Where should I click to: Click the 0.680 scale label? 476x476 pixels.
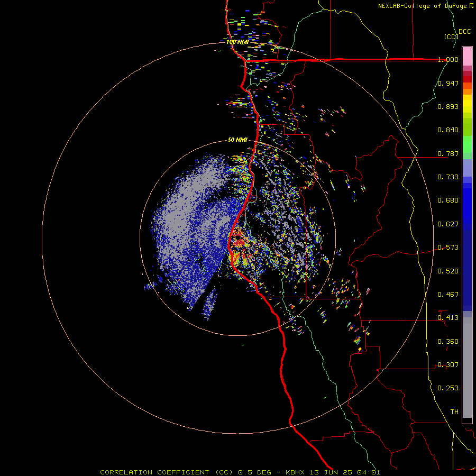[448, 200]
